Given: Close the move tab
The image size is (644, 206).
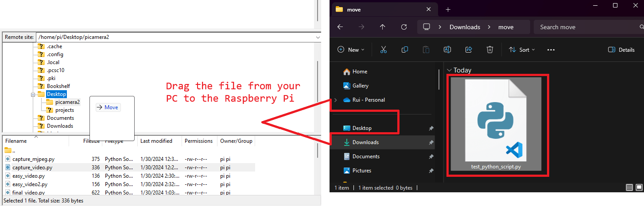Looking at the screenshot, I should click(x=428, y=9).
